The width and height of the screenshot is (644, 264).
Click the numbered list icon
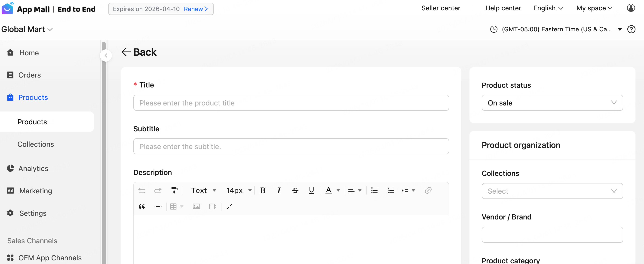point(390,190)
